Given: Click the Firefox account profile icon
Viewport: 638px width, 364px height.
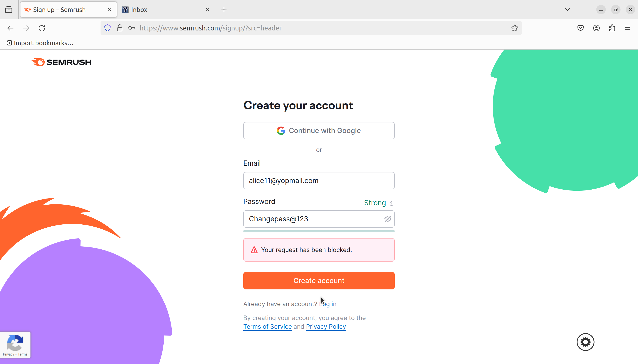Looking at the screenshot, I should coord(596,28).
